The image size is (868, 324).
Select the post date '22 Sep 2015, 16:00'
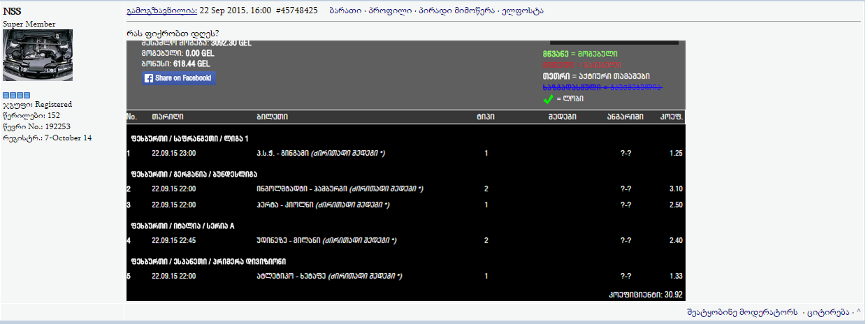pyautogui.click(x=236, y=11)
